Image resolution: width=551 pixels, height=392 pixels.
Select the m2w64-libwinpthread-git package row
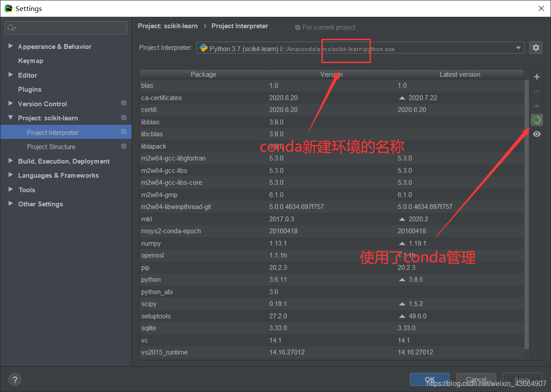pos(332,207)
